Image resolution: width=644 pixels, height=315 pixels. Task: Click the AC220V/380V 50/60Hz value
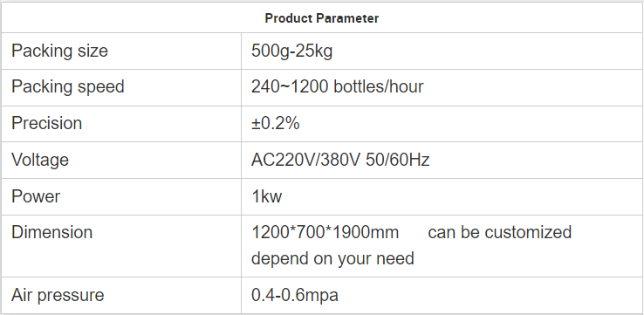(340, 160)
